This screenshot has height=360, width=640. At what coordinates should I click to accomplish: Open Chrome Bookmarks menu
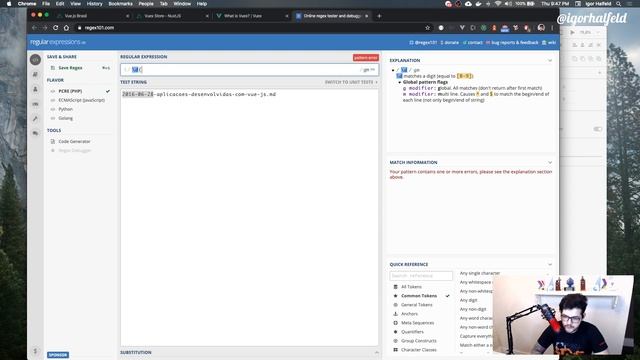click(120, 4)
